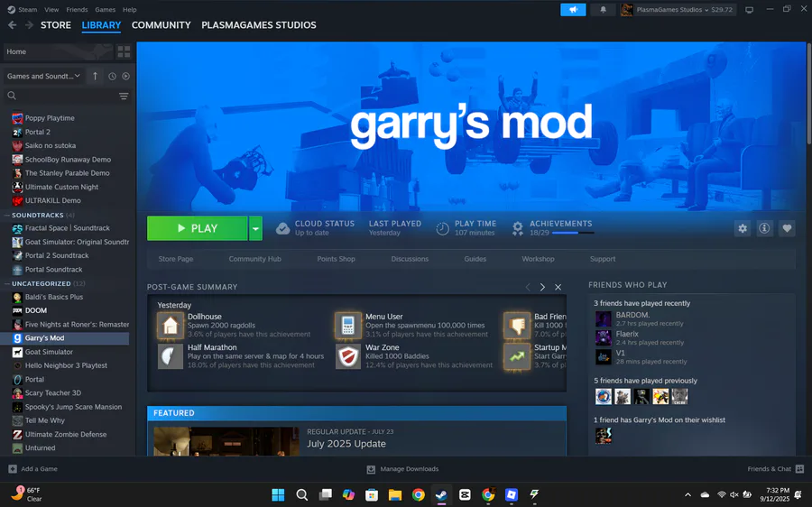
Task: Open the View menu
Action: [51, 10]
